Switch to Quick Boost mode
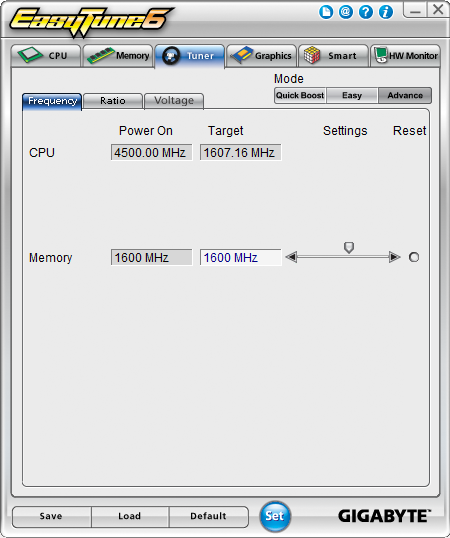The height and width of the screenshot is (538, 450). [300, 95]
